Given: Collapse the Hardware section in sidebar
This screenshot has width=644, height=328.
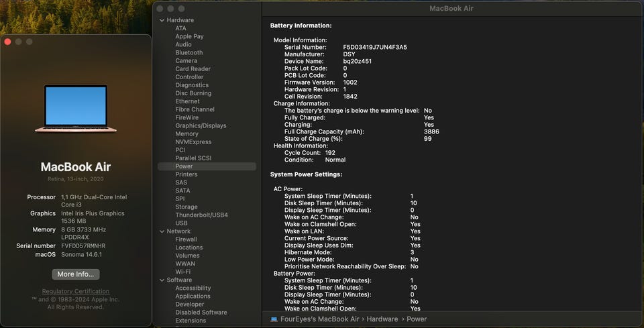Looking at the screenshot, I should coord(162,20).
